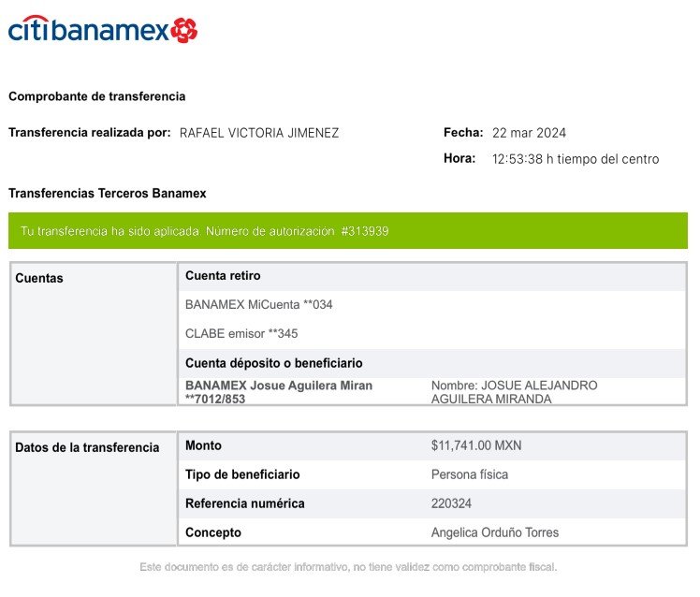Viewport: 700px width, 597px height.
Task: Click the green transfer applied banner
Action: tap(348, 231)
